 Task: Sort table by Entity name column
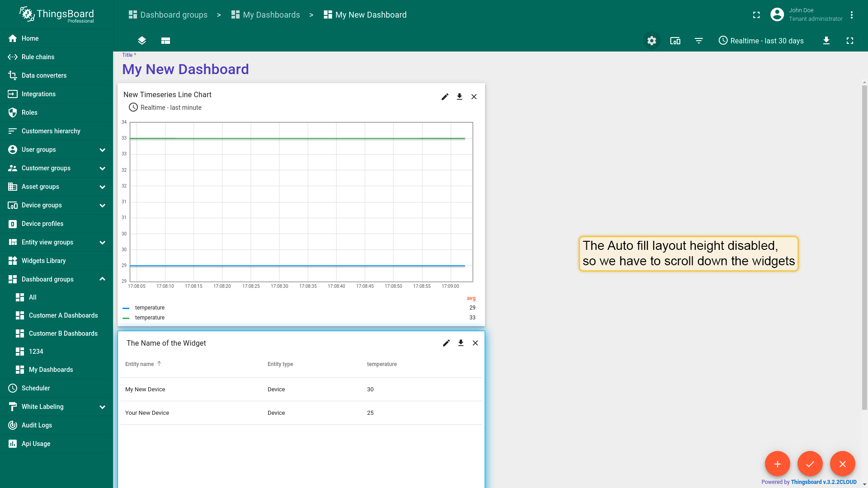point(140,364)
